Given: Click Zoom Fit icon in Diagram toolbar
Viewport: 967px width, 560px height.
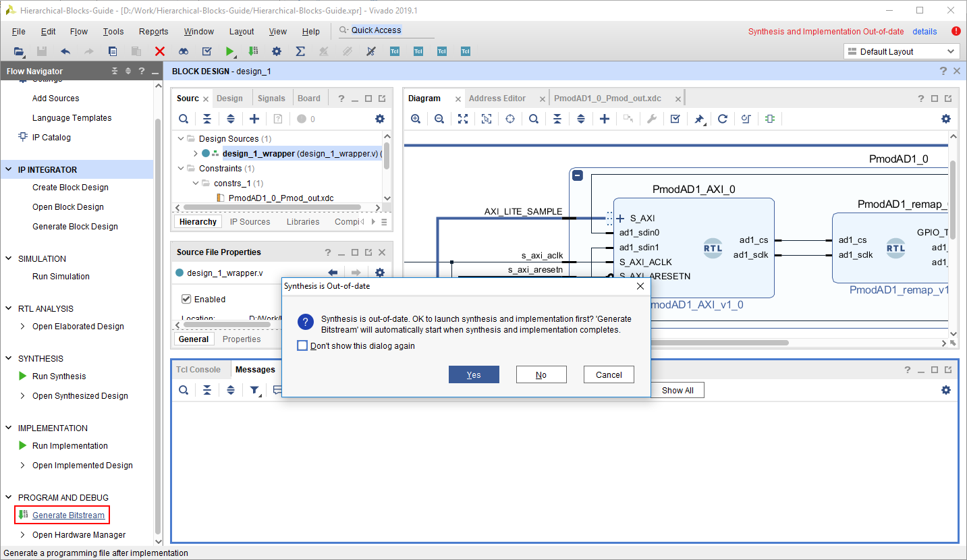Looking at the screenshot, I should (x=463, y=119).
